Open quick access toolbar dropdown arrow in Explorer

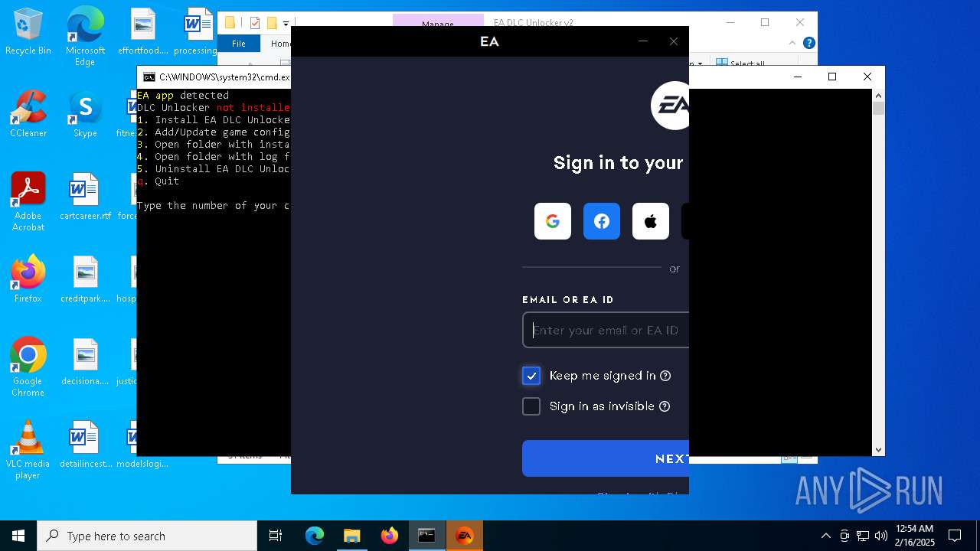(286, 24)
